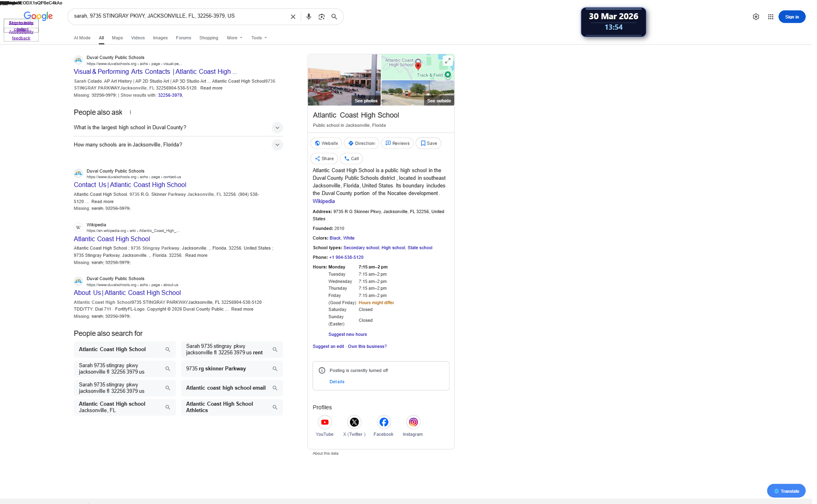Click the Sign in button

[791, 17]
